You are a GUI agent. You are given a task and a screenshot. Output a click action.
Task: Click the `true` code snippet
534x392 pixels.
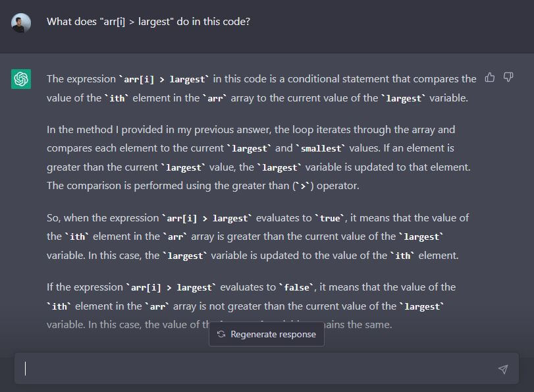[x=330, y=218]
